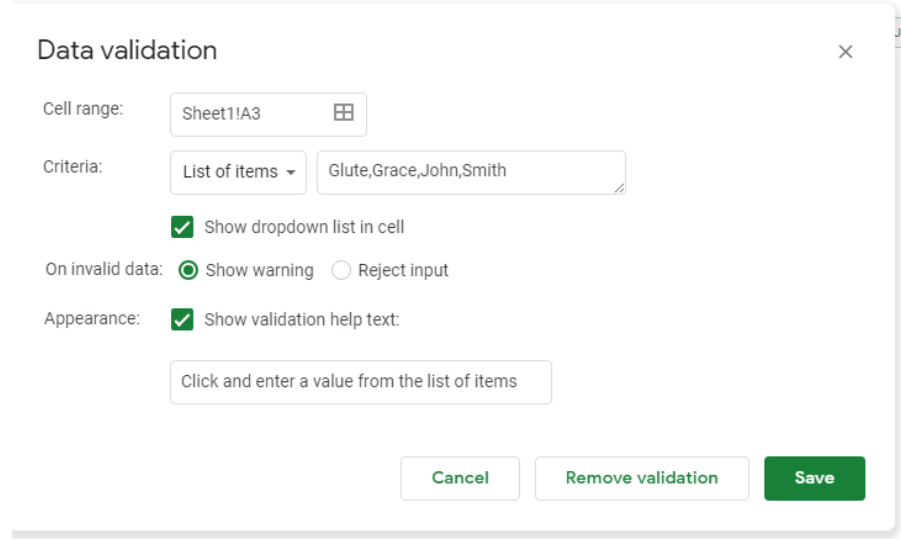Click the Reject input label text
This screenshot has height=542, width=901.
pyautogui.click(x=403, y=271)
